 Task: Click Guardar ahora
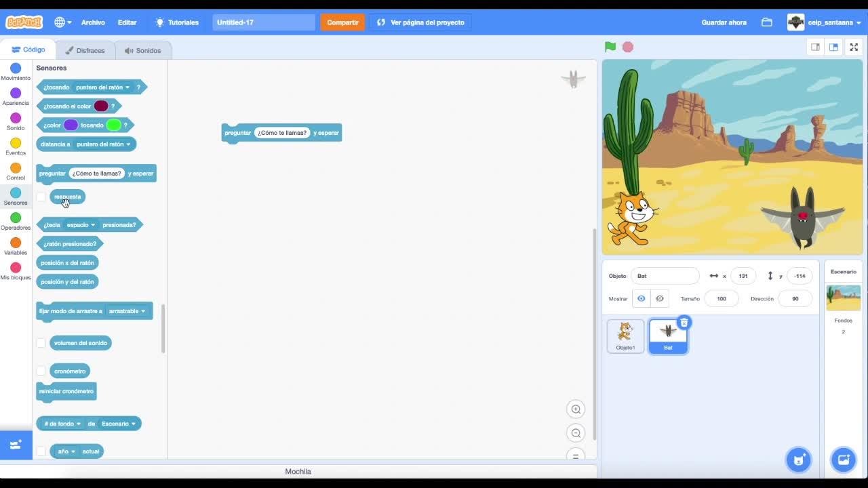click(724, 22)
